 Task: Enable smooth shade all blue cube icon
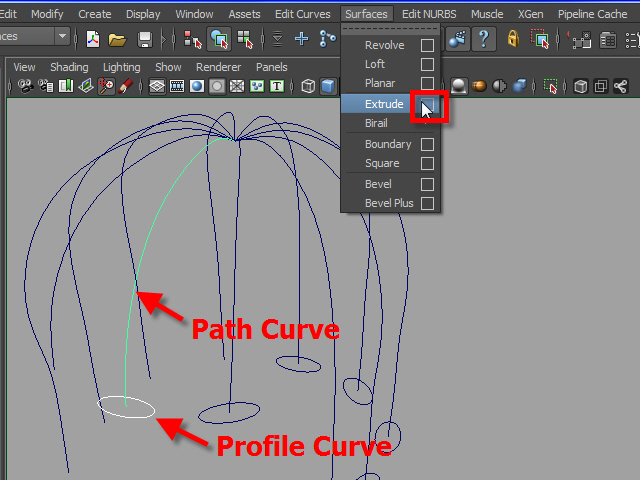pyautogui.click(x=328, y=86)
